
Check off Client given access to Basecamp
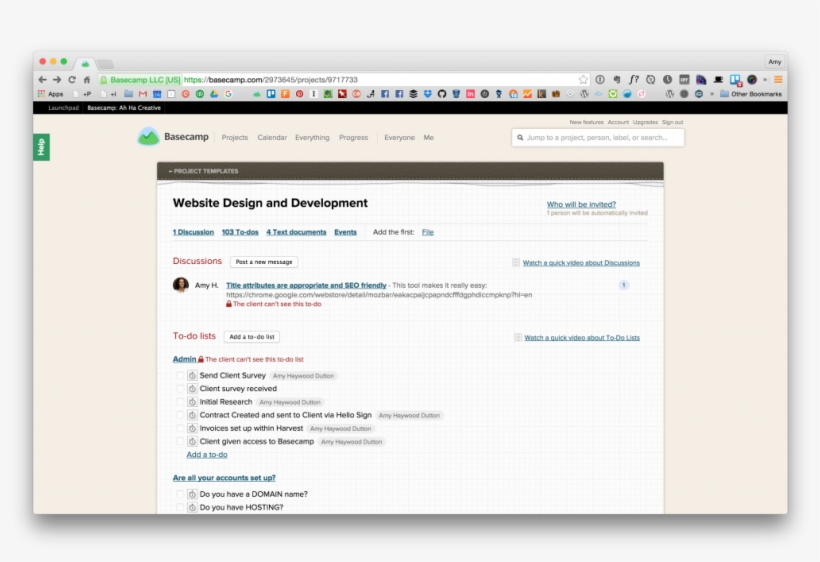pos(180,442)
